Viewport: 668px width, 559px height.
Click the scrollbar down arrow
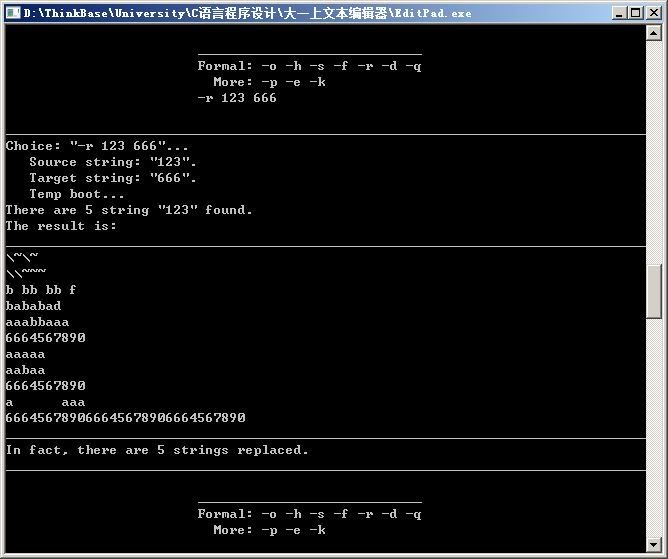point(654,544)
